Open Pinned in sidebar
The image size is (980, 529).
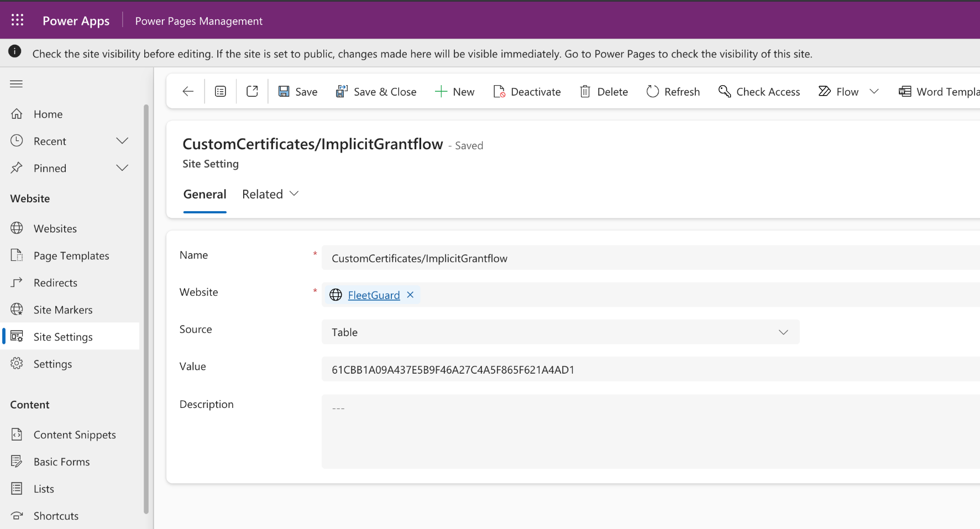click(x=50, y=168)
